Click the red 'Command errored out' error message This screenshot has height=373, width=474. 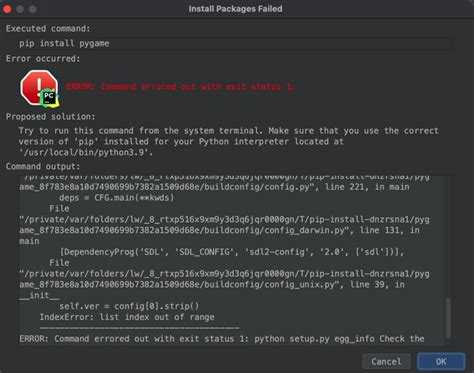click(x=179, y=87)
